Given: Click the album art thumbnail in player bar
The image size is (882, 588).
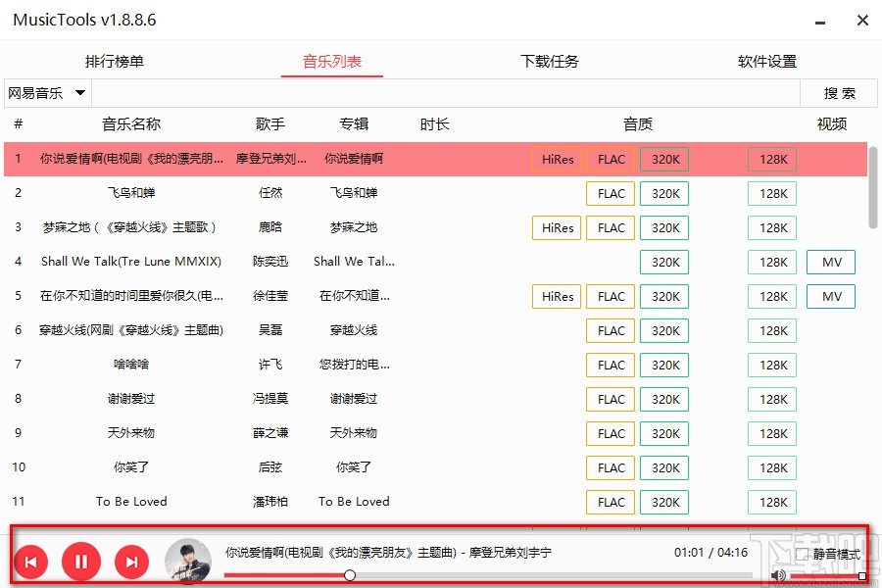Looking at the screenshot, I should (x=187, y=562).
